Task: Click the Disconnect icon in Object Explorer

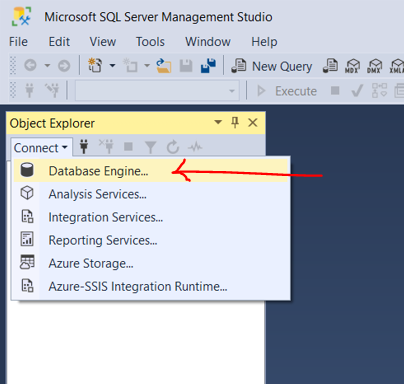Action: [x=106, y=147]
